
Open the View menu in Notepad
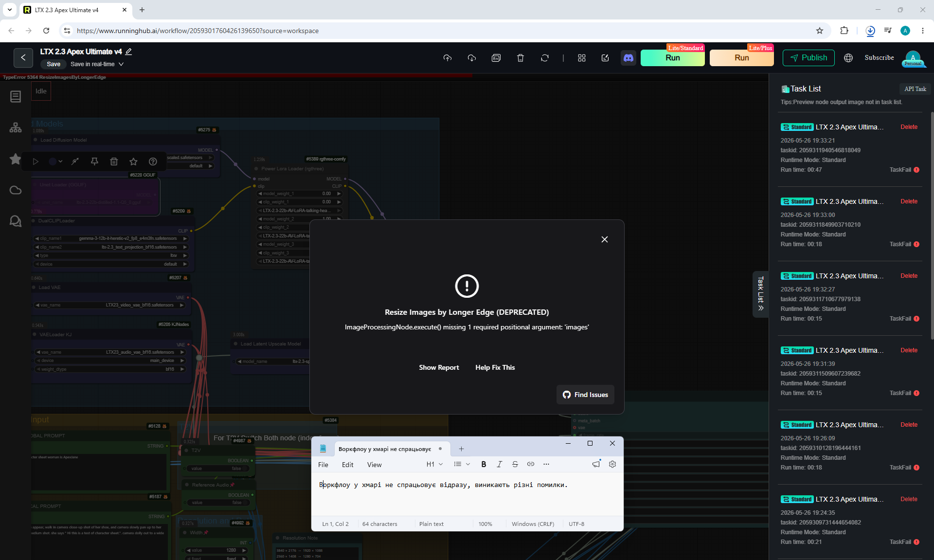tap(374, 465)
